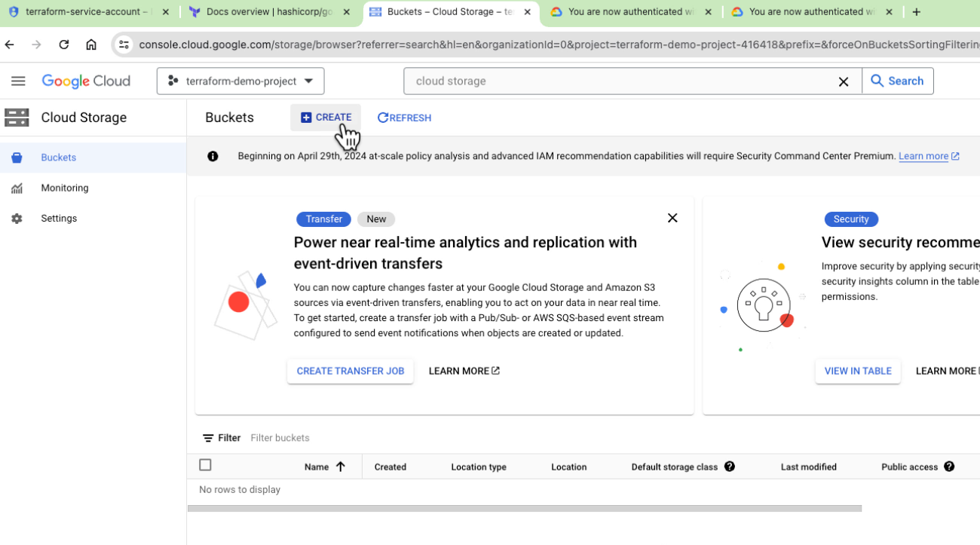Toggle the Name column sort arrow
Screen dimensions: 980x545
pyautogui.click(x=341, y=466)
